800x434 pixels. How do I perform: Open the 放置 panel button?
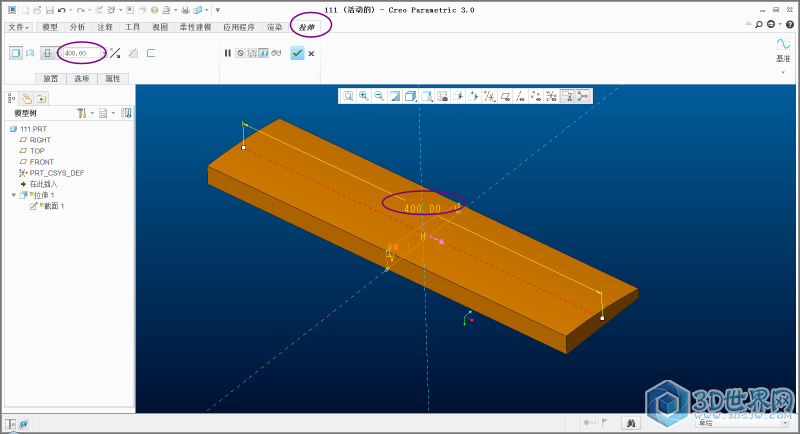click(50, 78)
